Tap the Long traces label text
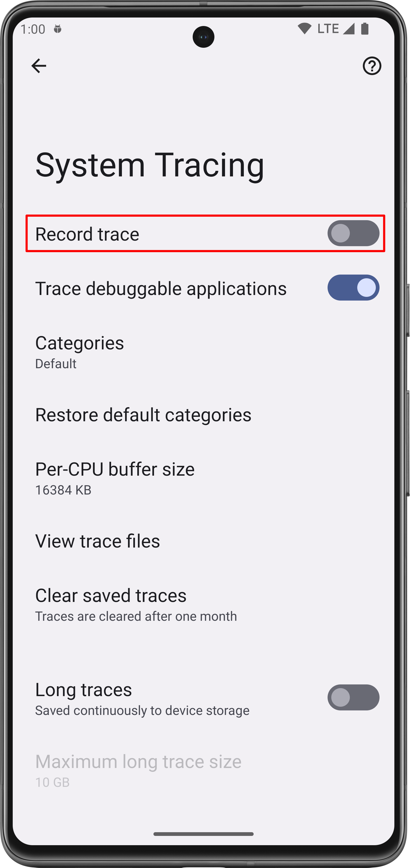Screen dimensions: 410x868 pyautogui.click(x=83, y=689)
